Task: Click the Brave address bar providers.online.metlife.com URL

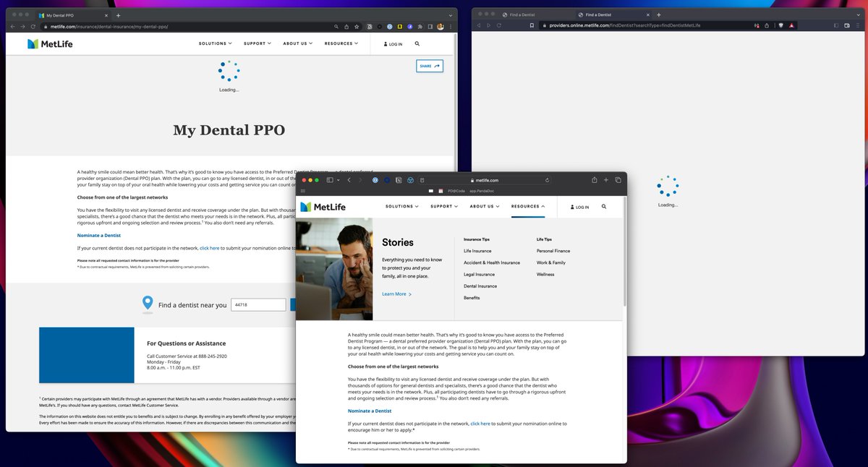Action: 624,25
